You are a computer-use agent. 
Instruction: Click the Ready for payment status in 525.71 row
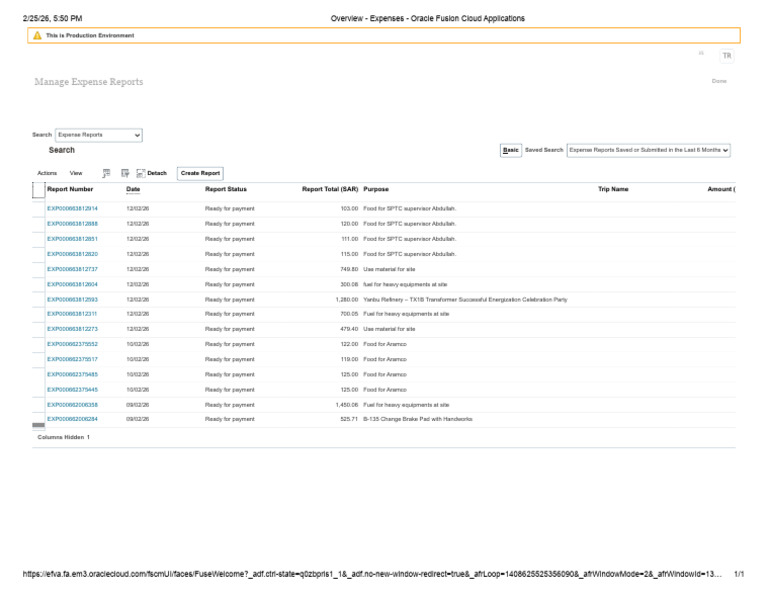(230, 419)
